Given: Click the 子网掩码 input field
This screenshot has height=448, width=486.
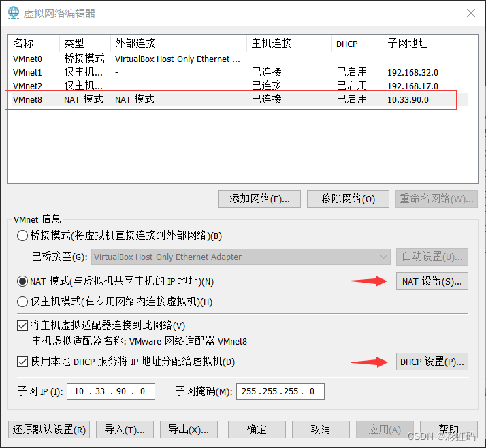Looking at the screenshot, I should pos(280,391).
